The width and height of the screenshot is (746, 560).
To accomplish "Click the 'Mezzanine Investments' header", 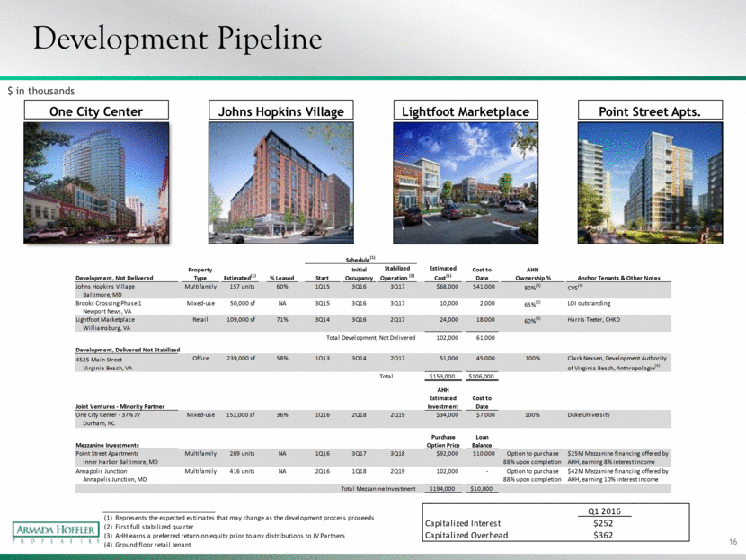I will click(108, 445).
